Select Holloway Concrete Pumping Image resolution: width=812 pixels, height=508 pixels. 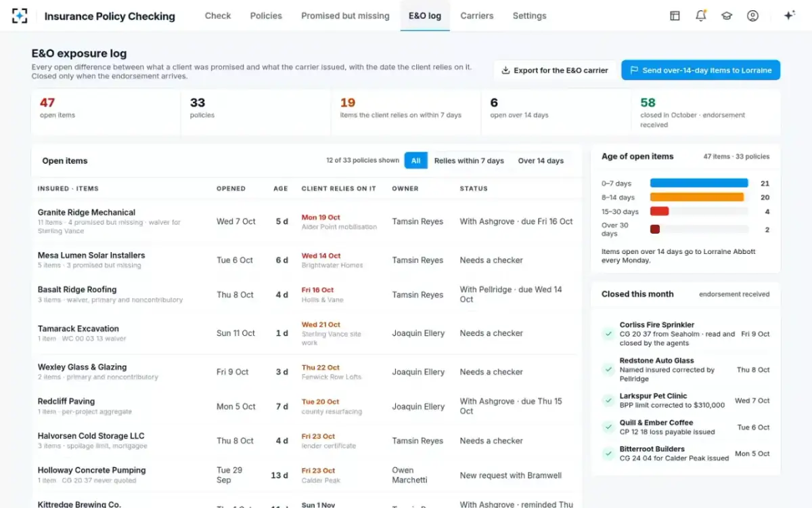coord(307,475)
